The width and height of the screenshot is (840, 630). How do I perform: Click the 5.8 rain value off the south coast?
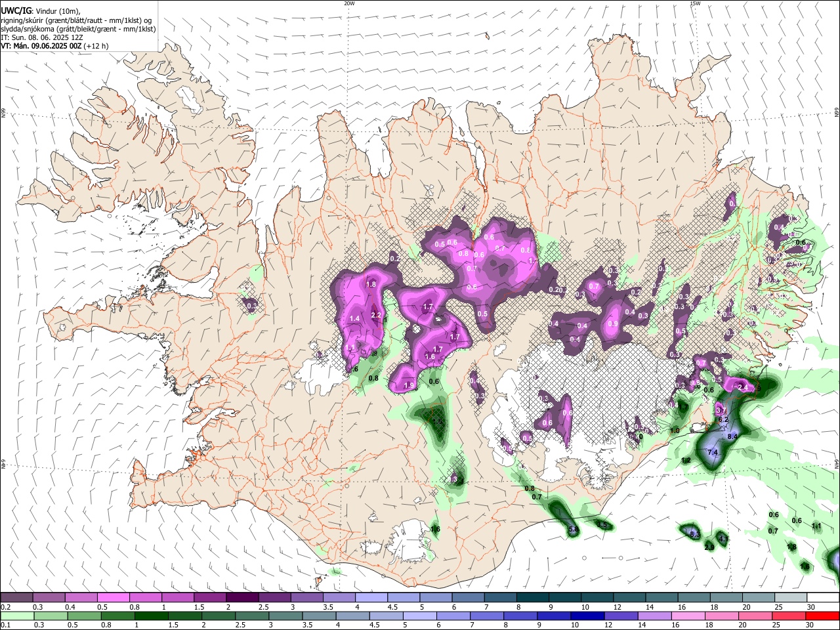coord(573,530)
